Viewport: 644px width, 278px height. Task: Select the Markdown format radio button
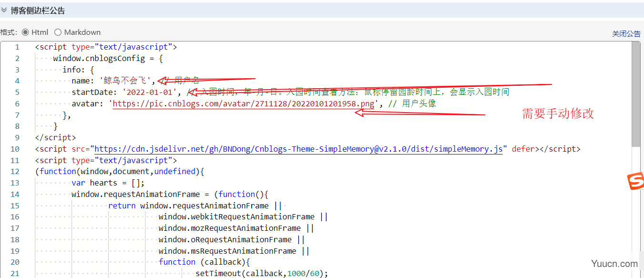tap(58, 32)
